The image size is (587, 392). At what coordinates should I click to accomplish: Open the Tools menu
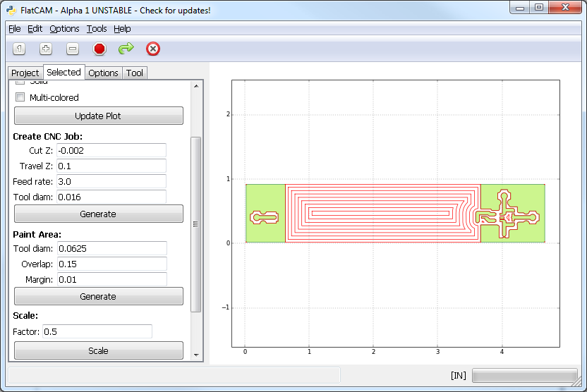97,28
